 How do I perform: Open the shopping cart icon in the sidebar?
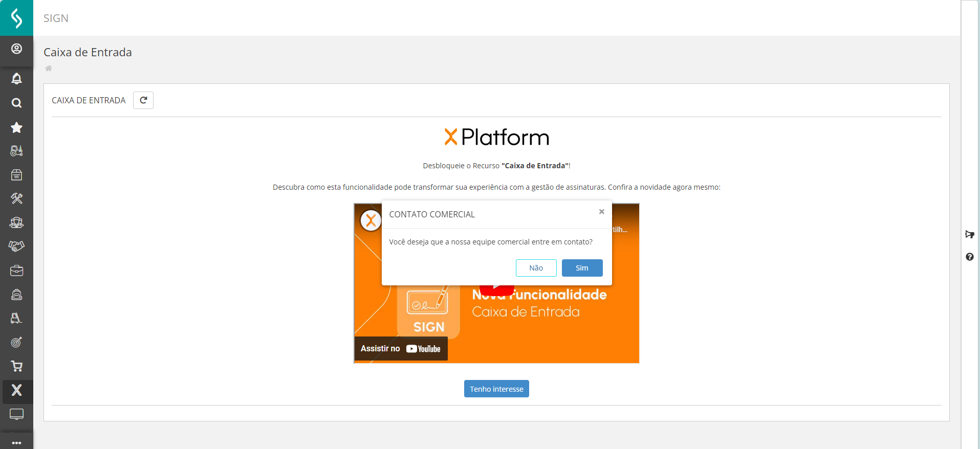16,366
